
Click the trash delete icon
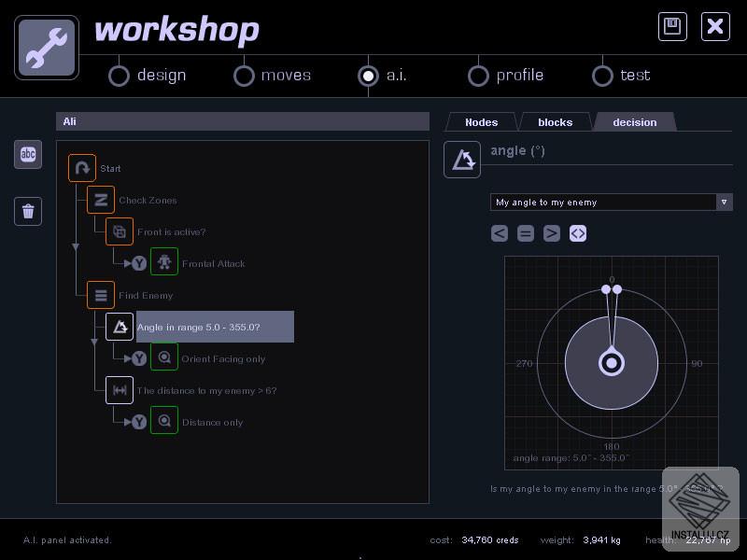click(x=28, y=211)
